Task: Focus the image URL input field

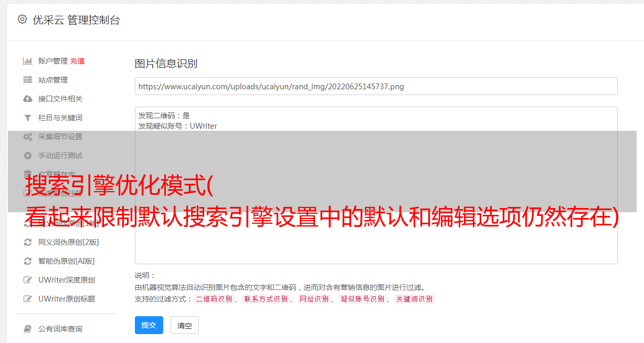Action: (x=376, y=86)
